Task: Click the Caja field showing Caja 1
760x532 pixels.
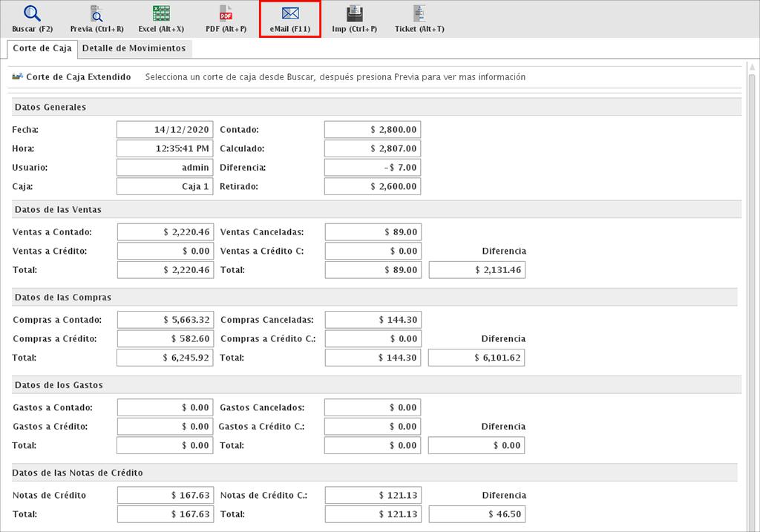Action: pos(165,187)
